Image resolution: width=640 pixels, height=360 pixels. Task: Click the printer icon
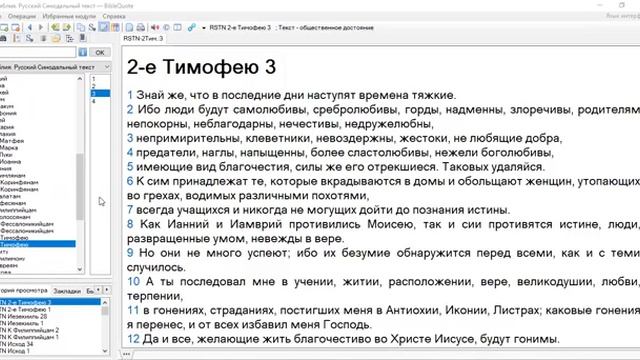[x=141, y=27]
